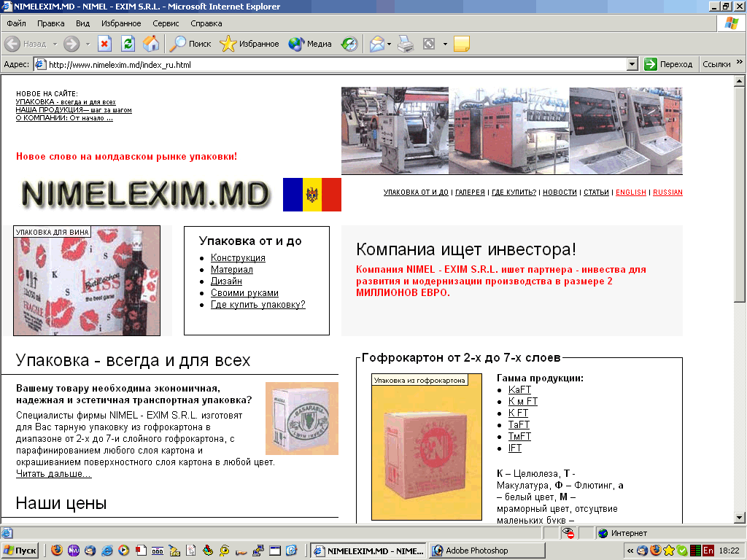Expand the Mail button dropdown arrow
Image resolution: width=747 pixels, height=560 pixels.
[x=389, y=44]
